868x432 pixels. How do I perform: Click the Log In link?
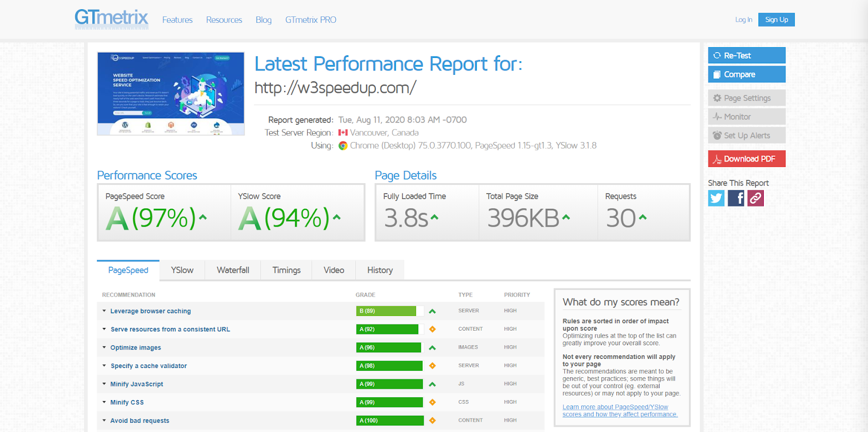click(744, 20)
